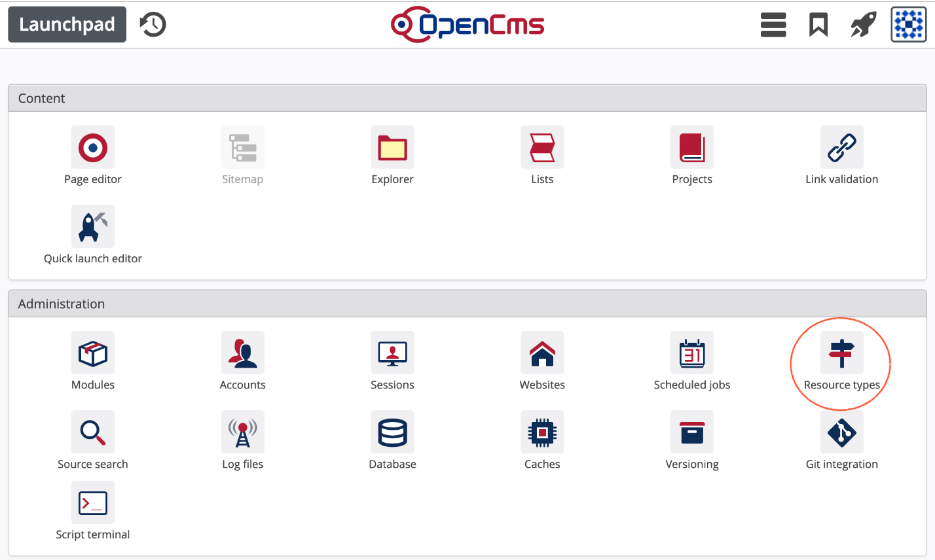Image resolution: width=935 pixels, height=560 pixels.
Task: Open Quick launch editor
Action: point(93,227)
